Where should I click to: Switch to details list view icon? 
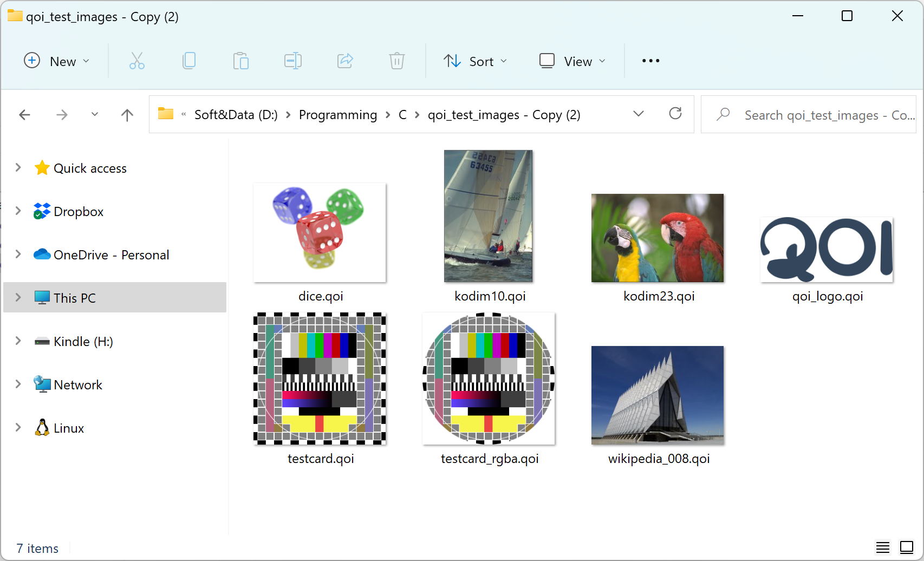point(883,547)
